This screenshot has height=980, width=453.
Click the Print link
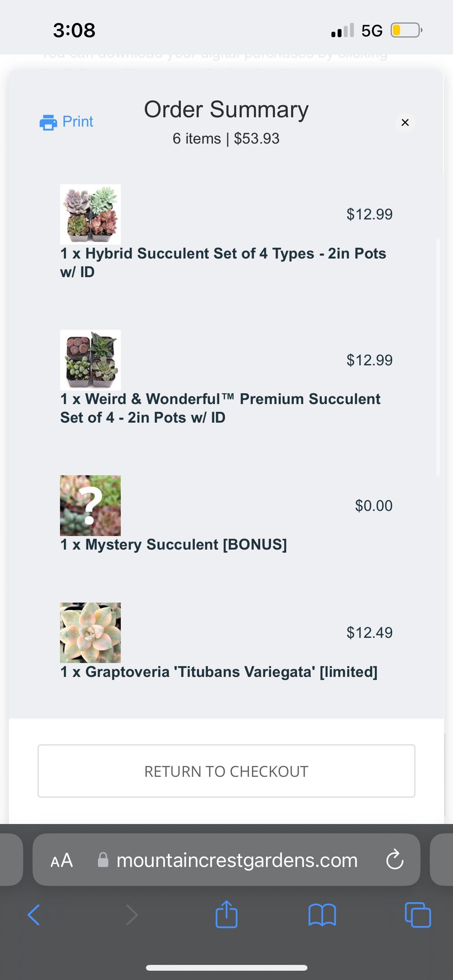coord(78,122)
